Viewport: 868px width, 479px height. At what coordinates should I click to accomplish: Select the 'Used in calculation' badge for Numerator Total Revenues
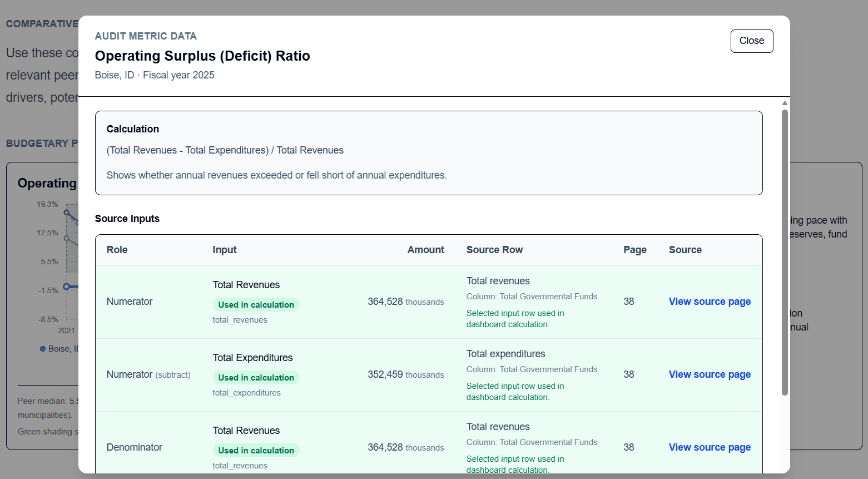pyautogui.click(x=256, y=305)
